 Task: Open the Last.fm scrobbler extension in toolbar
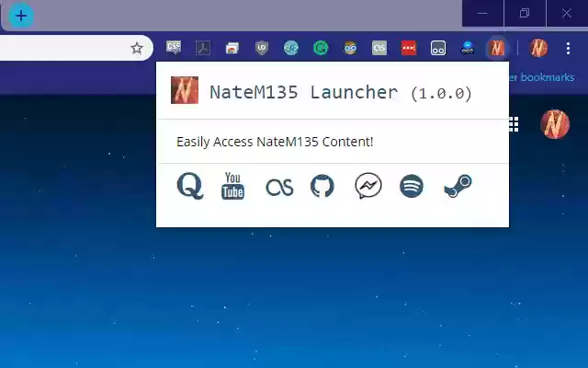click(x=379, y=48)
